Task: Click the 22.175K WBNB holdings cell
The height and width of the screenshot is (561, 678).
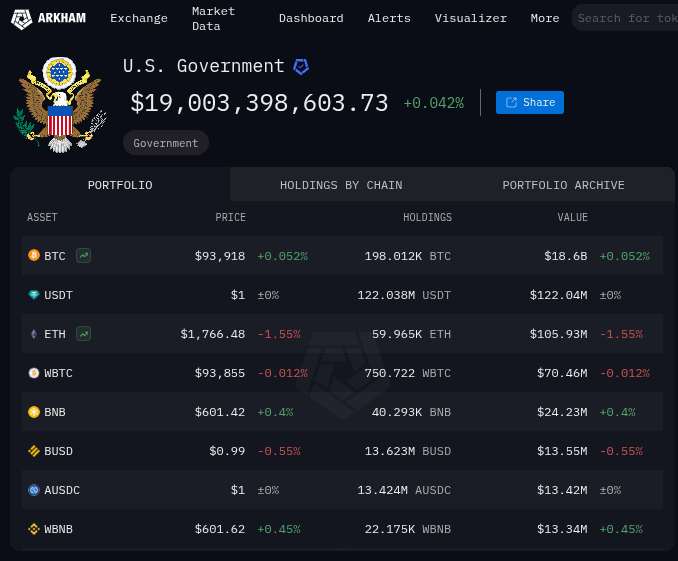Action: [408, 529]
